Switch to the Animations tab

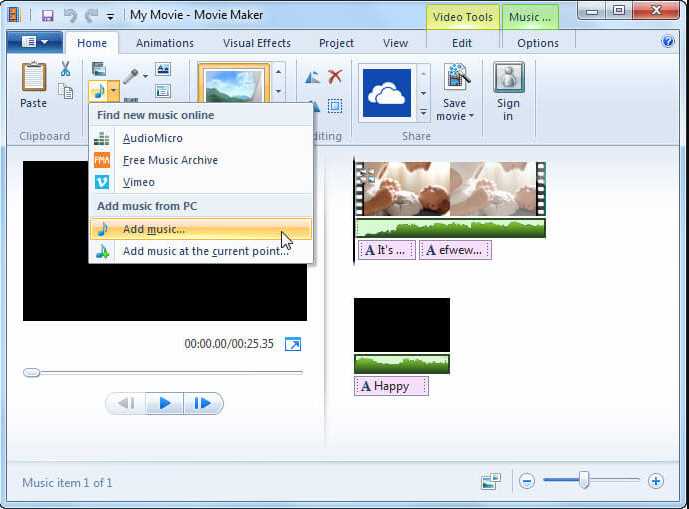[x=165, y=43]
